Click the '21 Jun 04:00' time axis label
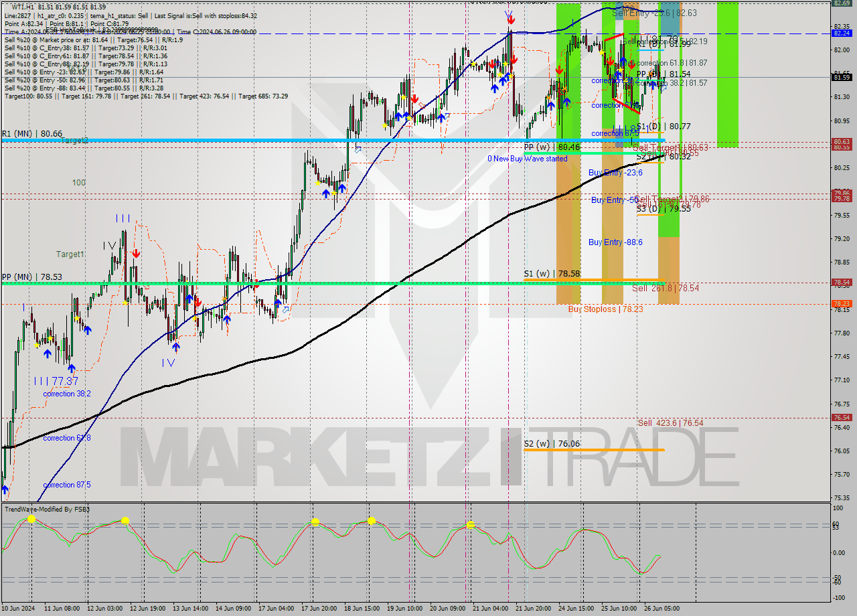 [491, 609]
